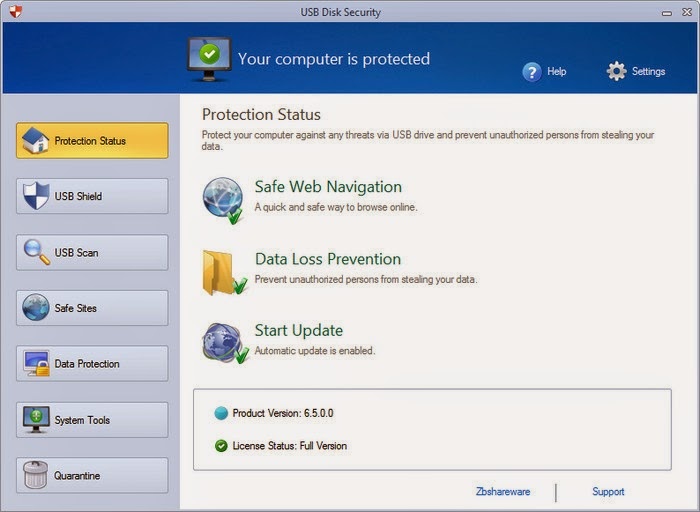This screenshot has width=700, height=512.
Task: Click the Start Update globe icon
Action: pyautogui.click(x=225, y=342)
